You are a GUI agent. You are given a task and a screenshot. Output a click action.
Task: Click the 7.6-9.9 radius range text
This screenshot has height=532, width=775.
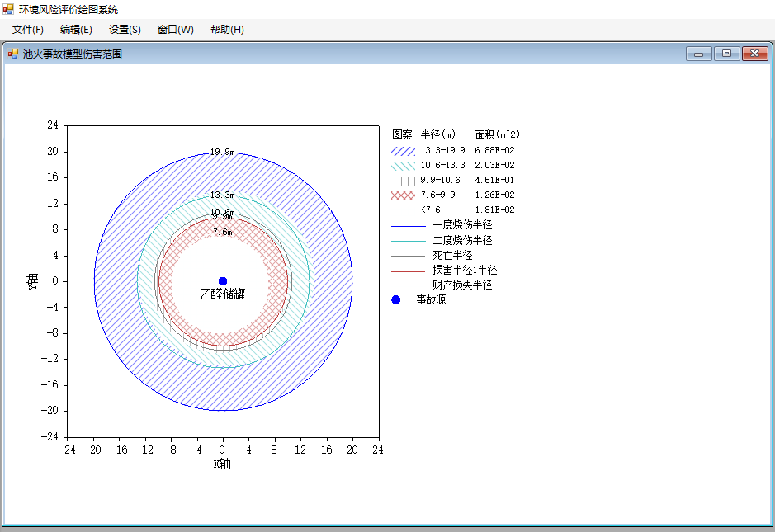(438, 195)
